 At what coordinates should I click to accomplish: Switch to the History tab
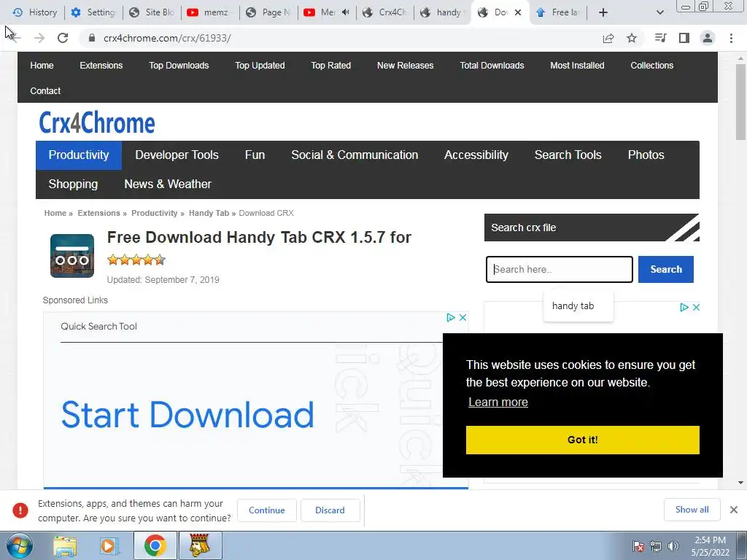point(34,12)
